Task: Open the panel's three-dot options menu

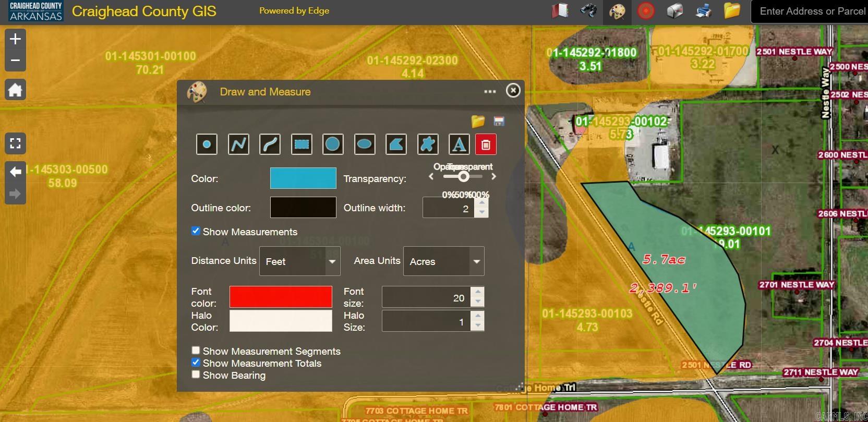Action: [490, 91]
